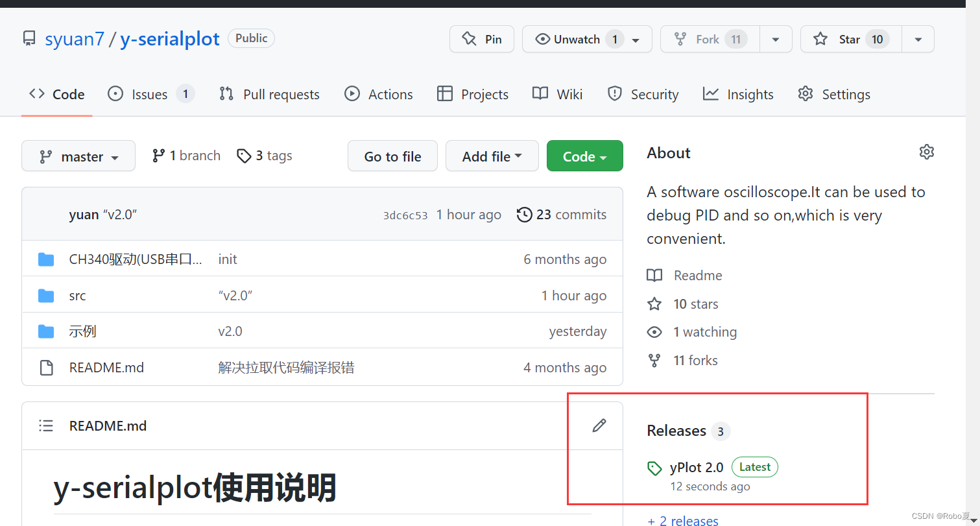Open the Pull requests tab
This screenshot has height=526, width=980.
[x=269, y=94]
